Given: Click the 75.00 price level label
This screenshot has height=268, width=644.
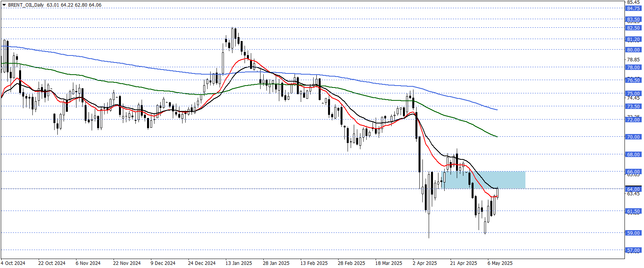Looking at the screenshot, I should (x=633, y=94).
